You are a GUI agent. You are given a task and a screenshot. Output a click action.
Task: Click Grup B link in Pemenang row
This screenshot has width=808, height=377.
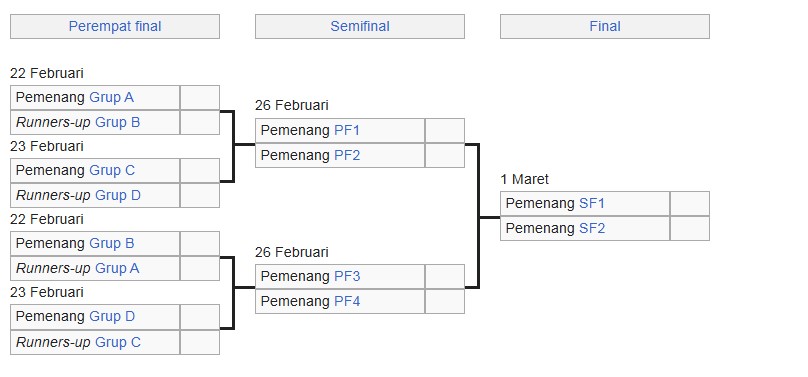coord(112,243)
